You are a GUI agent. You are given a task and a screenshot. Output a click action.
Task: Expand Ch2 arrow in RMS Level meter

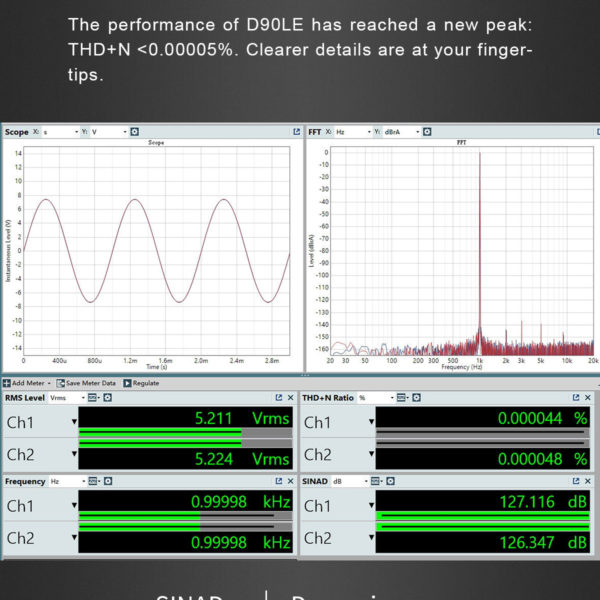[x=74, y=454]
